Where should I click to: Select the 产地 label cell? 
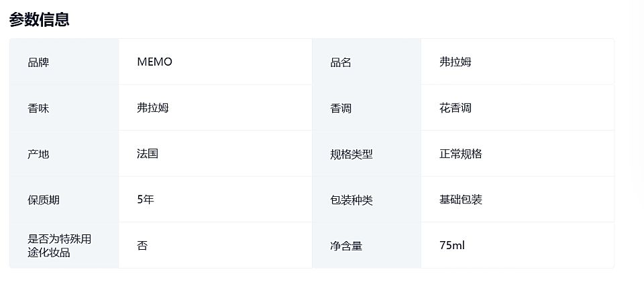point(64,154)
